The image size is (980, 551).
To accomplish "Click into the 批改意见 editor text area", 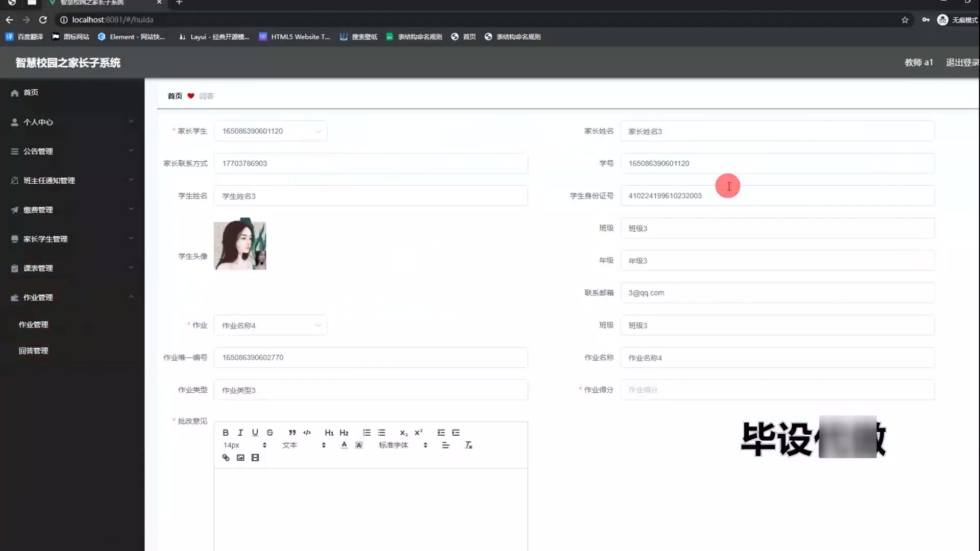I will pos(371,509).
